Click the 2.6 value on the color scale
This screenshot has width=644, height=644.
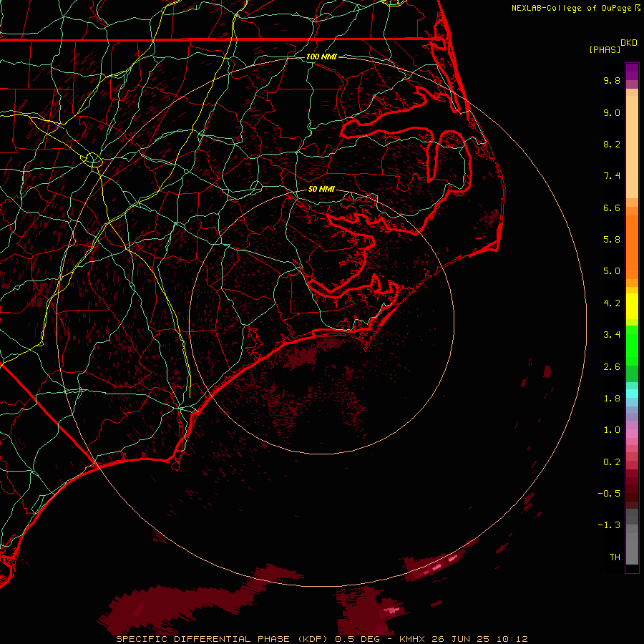[x=612, y=367]
